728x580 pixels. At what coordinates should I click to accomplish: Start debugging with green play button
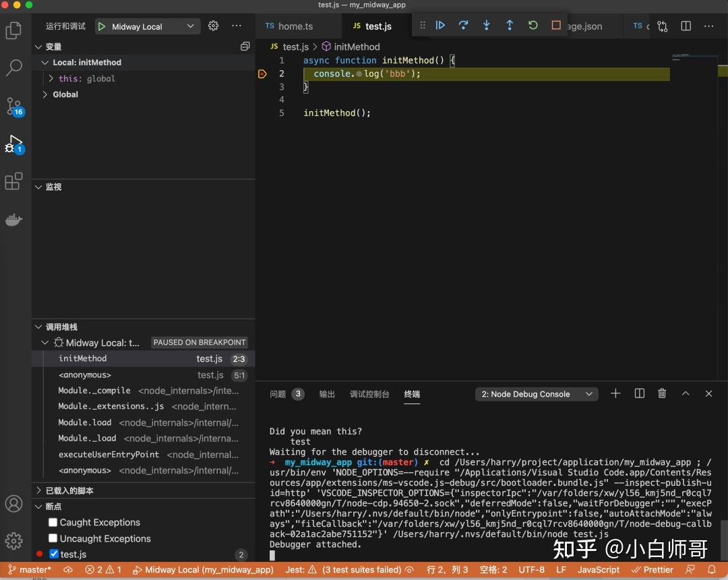click(x=102, y=26)
